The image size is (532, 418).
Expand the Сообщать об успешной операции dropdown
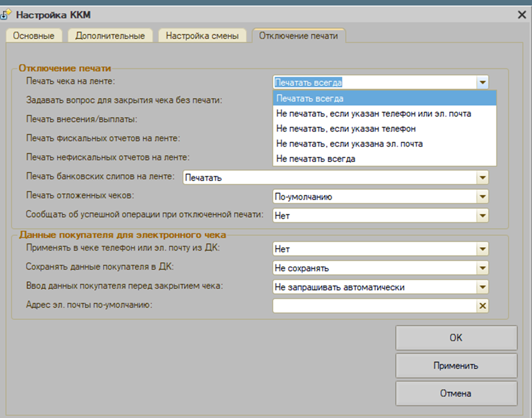(482, 216)
